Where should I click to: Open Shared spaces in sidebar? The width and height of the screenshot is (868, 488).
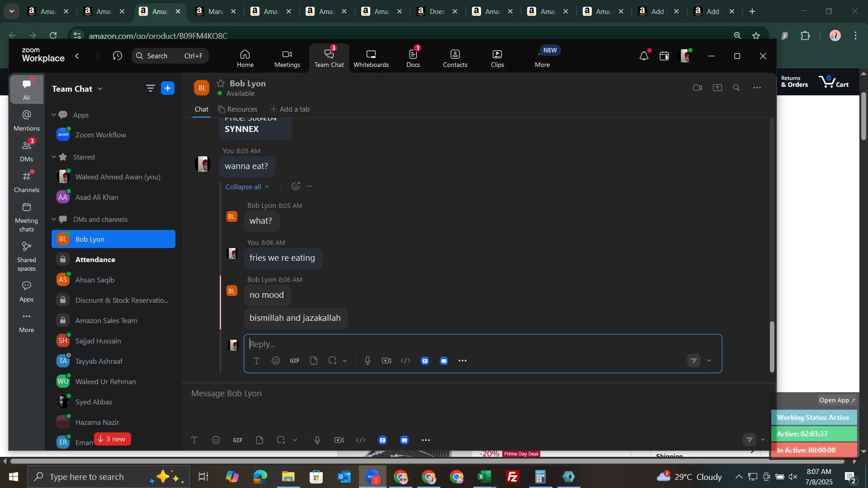click(27, 257)
